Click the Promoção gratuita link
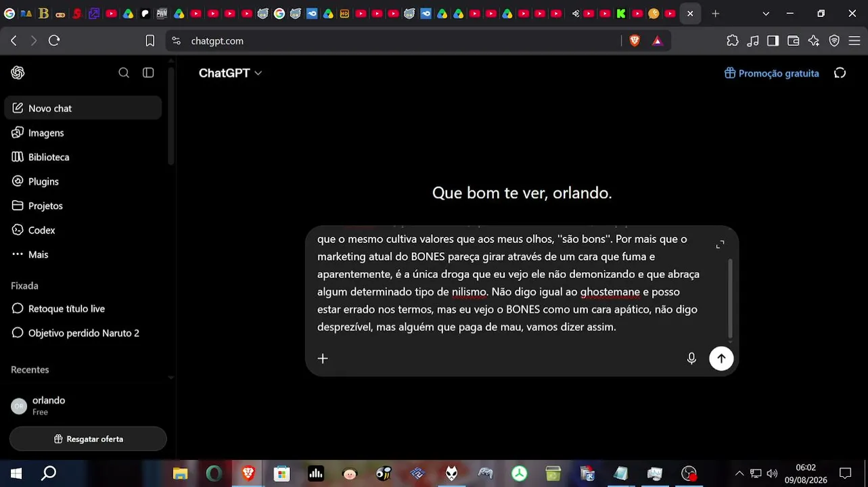Screen dimensions: 868x487 click(x=772, y=73)
